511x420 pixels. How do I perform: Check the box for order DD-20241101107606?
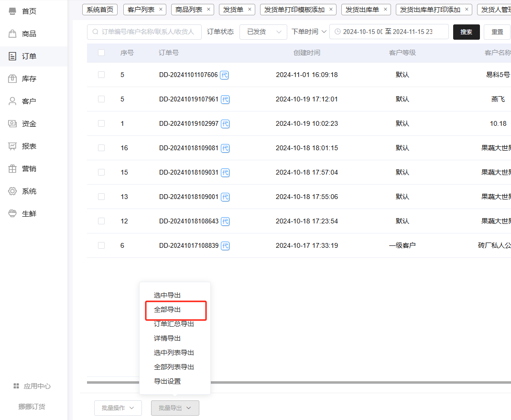(x=101, y=75)
